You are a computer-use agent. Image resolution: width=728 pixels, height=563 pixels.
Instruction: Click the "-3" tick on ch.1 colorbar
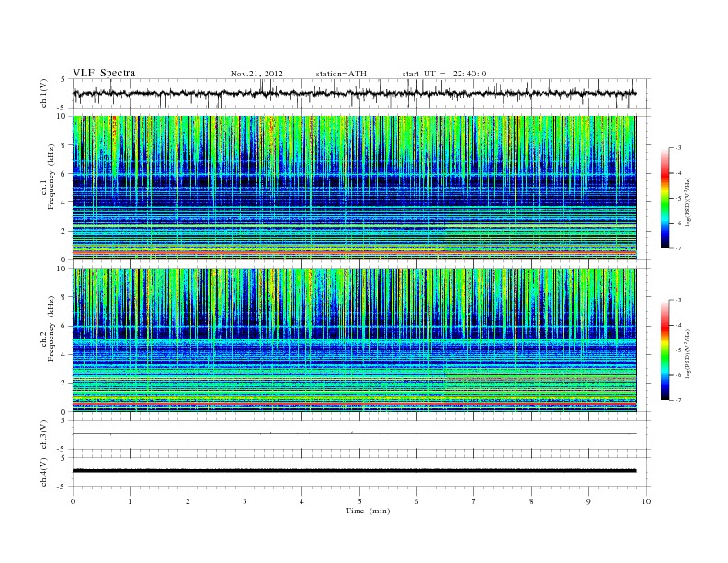[x=677, y=148]
